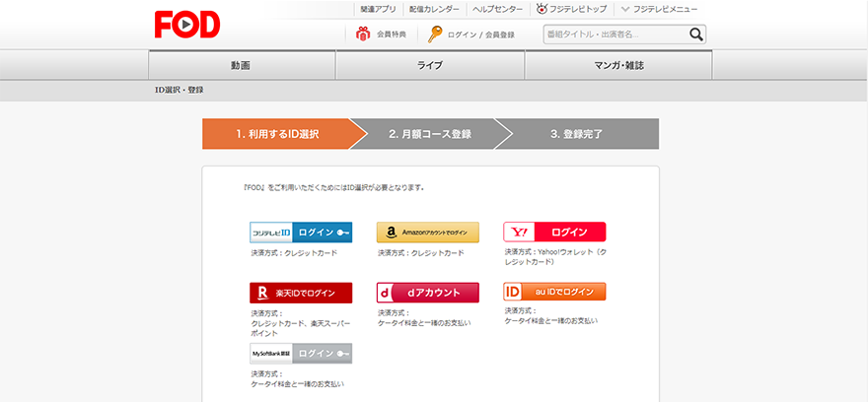Screen dimensions: 868x402
Task: Log in with Yahoo! button
Action: tap(554, 233)
